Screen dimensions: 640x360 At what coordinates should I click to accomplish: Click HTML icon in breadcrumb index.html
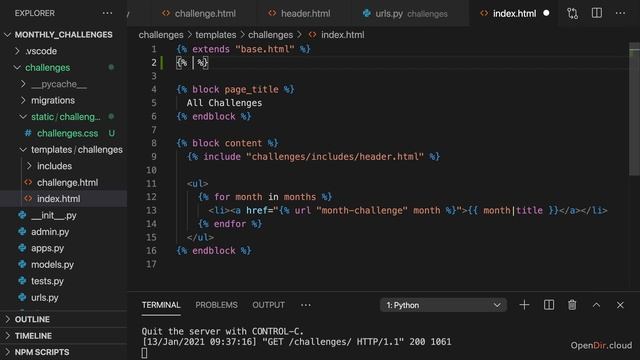pyautogui.click(x=312, y=35)
